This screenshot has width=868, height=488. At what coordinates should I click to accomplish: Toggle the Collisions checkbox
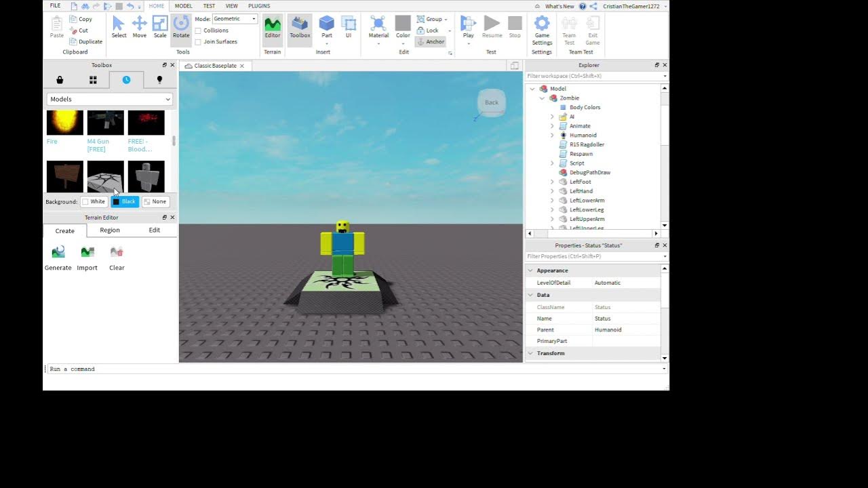198,30
